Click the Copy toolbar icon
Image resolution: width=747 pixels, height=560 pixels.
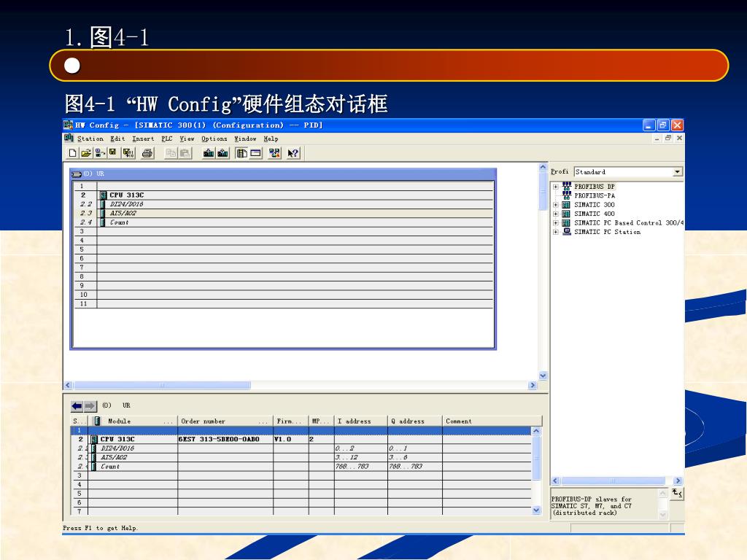[171, 153]
